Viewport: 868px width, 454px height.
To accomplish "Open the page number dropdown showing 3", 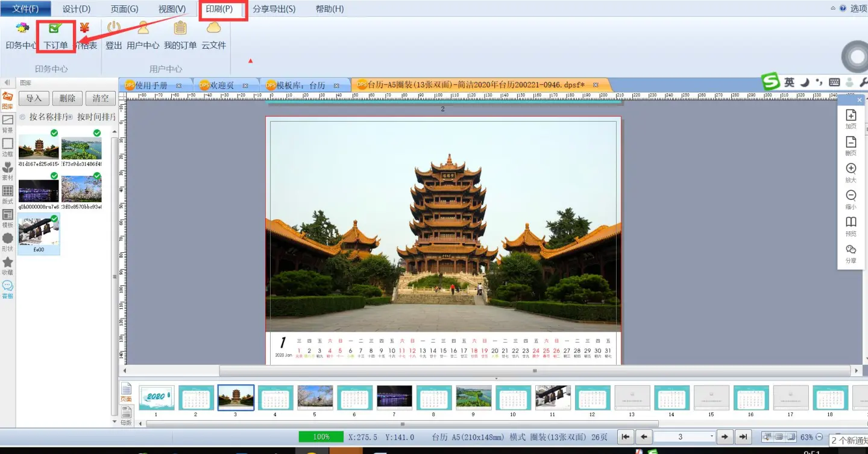I will (x=711, y=437).
